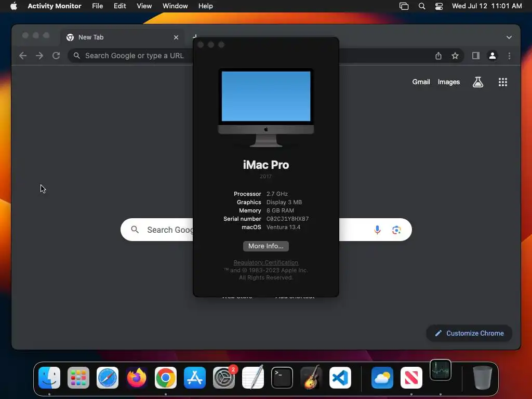Start voice search with microphone
The height and width of the screenshot is (399, 532).
click(x=377, y=230)
